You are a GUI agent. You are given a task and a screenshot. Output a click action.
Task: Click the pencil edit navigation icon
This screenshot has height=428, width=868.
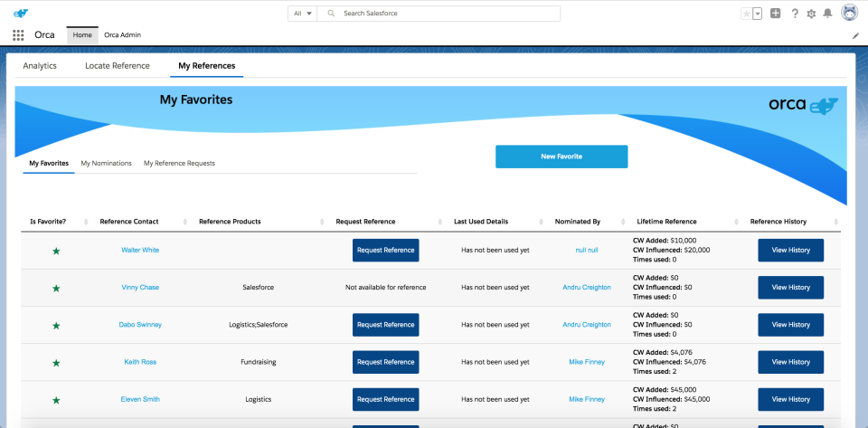[x=854, y=35]
